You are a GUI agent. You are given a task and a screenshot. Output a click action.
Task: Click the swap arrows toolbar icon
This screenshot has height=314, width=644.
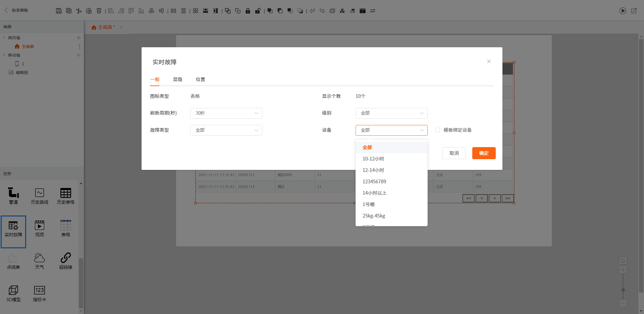click(373, 11)
